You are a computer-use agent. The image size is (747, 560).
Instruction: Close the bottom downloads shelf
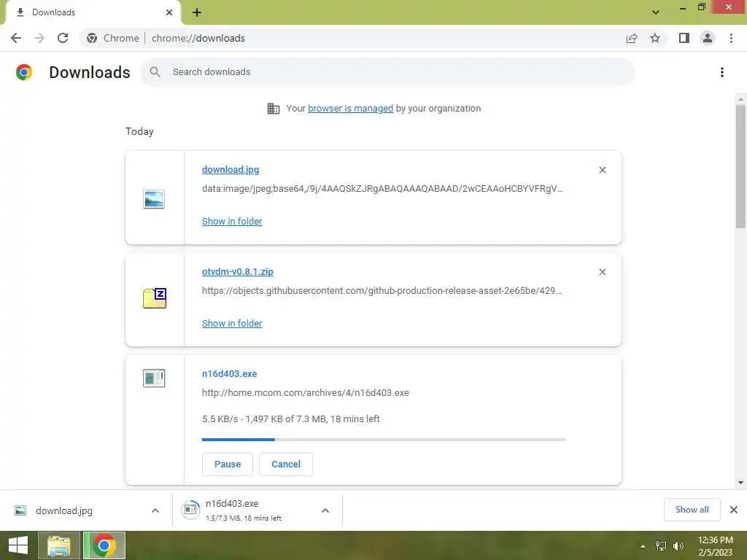pos(734,510)
